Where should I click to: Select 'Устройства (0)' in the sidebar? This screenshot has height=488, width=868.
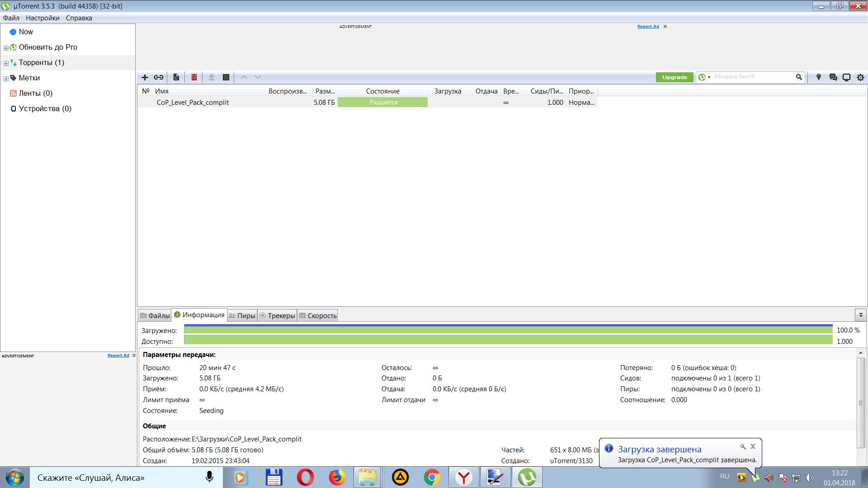[45, 108]
